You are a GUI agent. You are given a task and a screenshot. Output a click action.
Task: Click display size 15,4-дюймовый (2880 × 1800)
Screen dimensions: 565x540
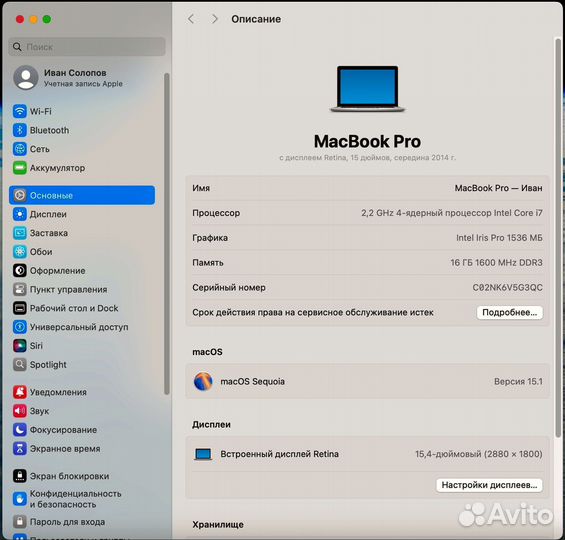[x=479, y=454]
